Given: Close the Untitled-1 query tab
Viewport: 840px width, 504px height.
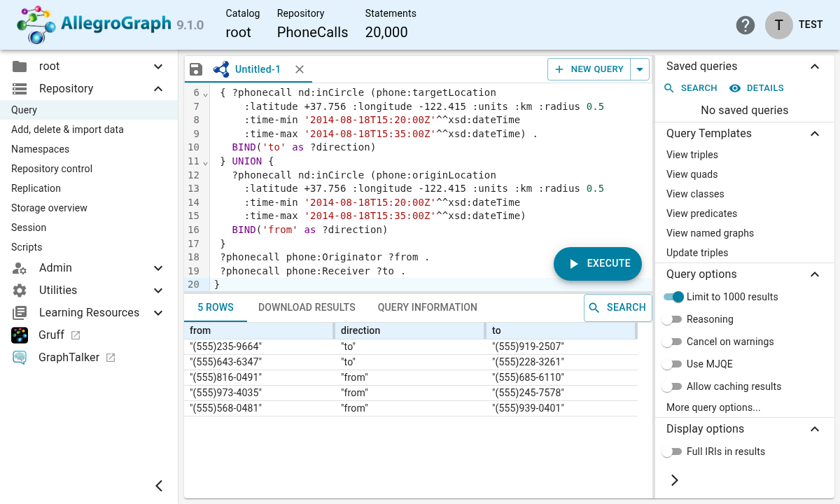Looking at the screenshot, I should pyautogui.click(x=300, y=69).
